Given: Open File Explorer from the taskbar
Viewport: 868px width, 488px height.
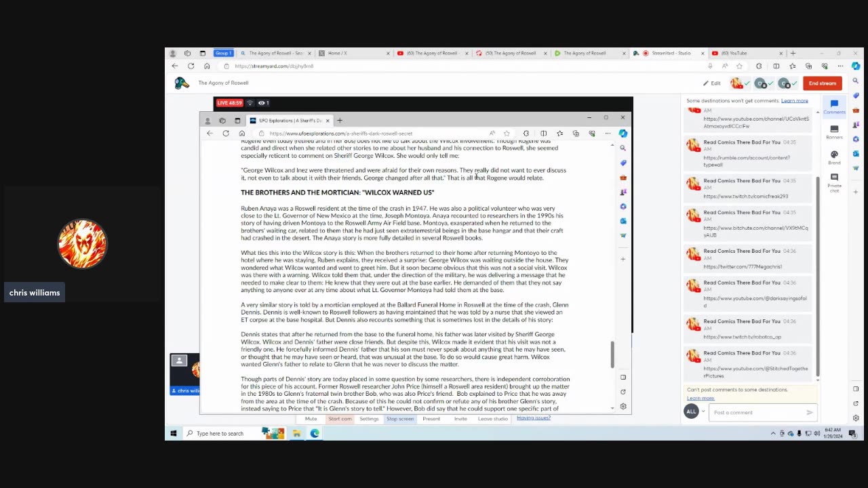Looking at the screenshot, I should point(296,433).
